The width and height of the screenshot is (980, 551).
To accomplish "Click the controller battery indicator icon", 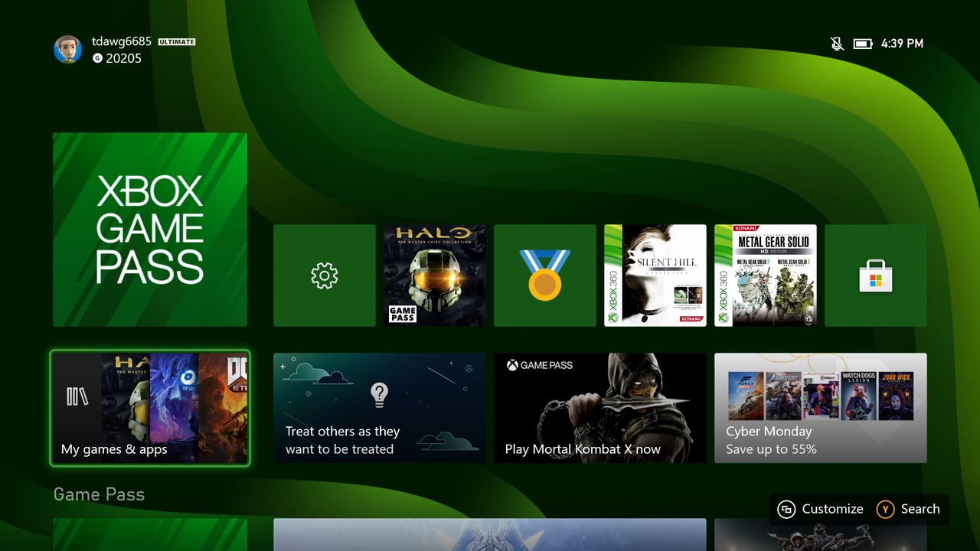I will tap(863, 44).
